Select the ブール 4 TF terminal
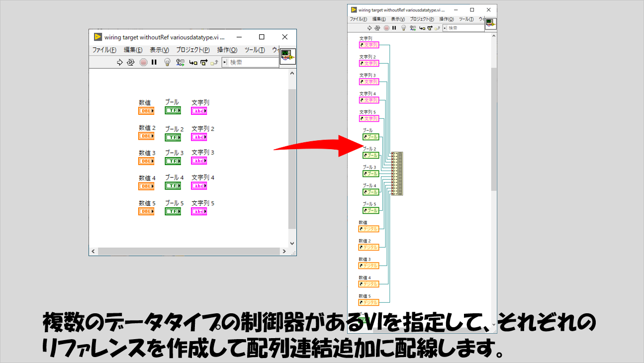 click(173, 185)
